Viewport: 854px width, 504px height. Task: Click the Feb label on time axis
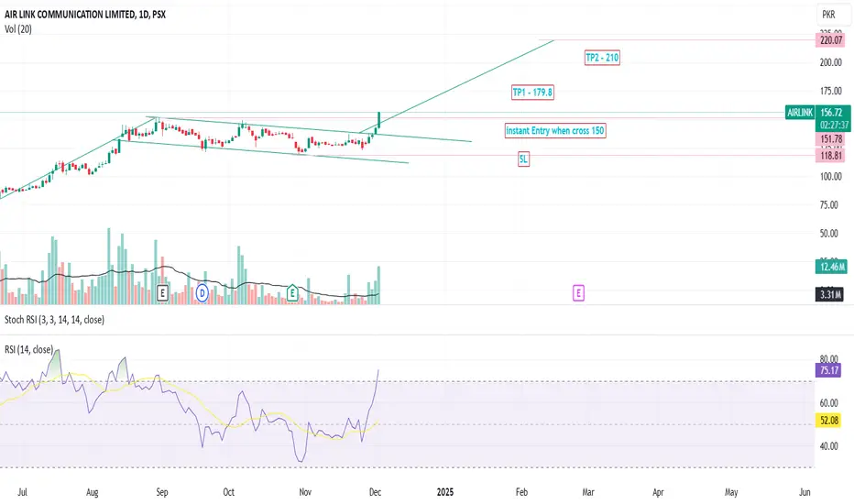[x=521, y=492]
